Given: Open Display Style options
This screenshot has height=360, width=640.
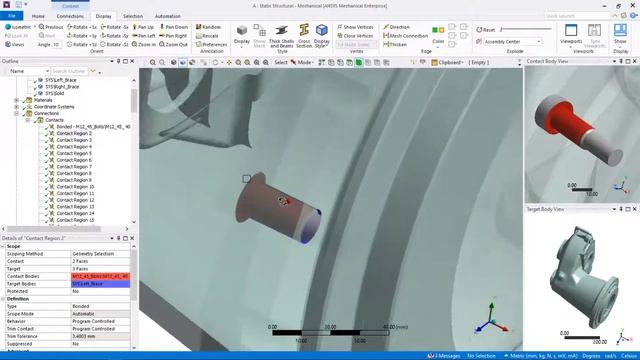Looking at the screenshot, I should click(x=322, y=36).
